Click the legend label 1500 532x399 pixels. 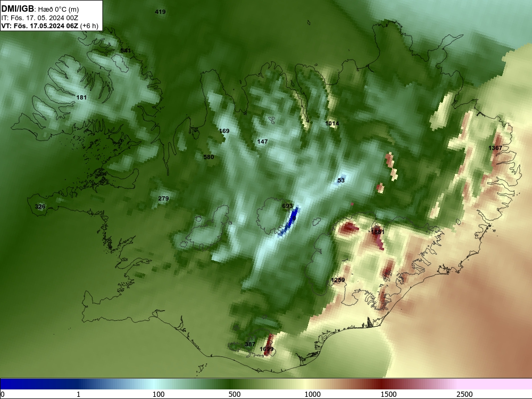point(388,394)
